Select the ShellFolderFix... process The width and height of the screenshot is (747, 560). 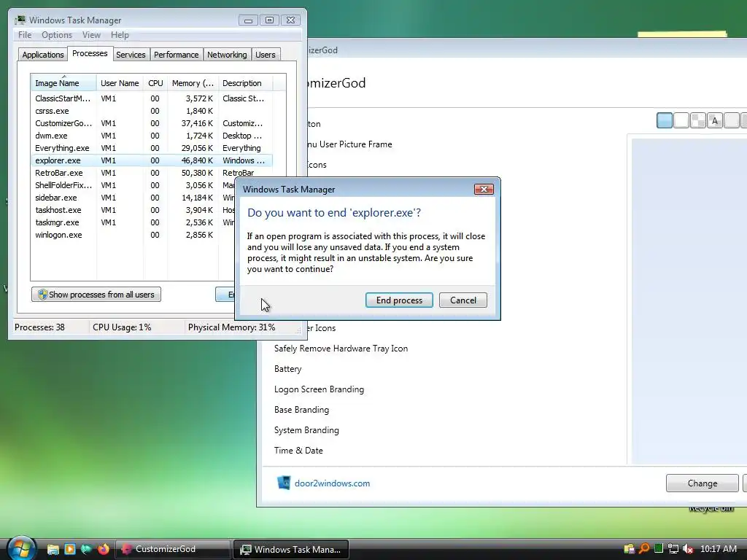133,185
